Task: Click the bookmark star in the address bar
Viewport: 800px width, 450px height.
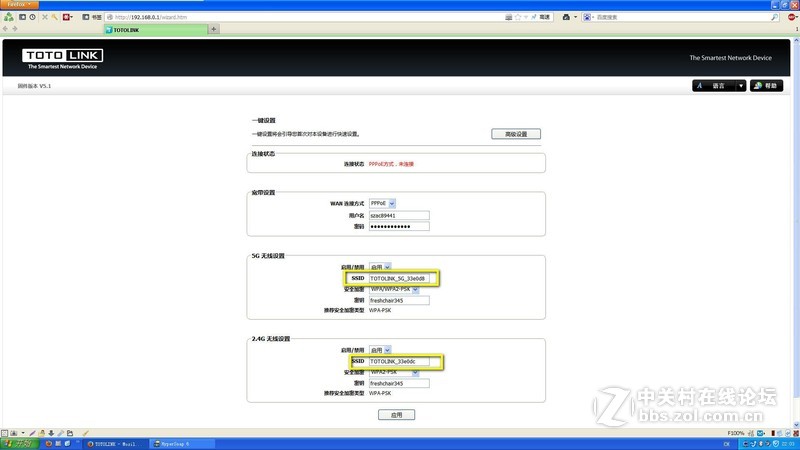Action: (518, 17)
